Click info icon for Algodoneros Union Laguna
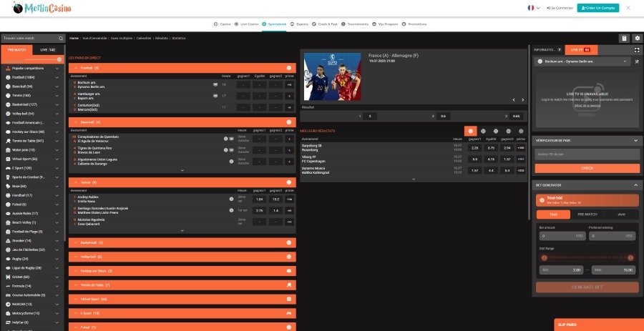This screenshot has height=331, width=644. pos(231,161)
